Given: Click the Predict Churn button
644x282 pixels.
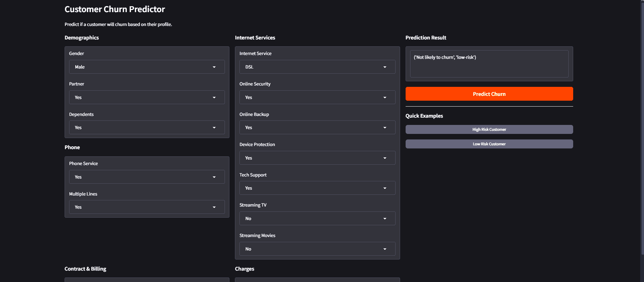Looking at the screenshot, I should (x=489, y=94).
